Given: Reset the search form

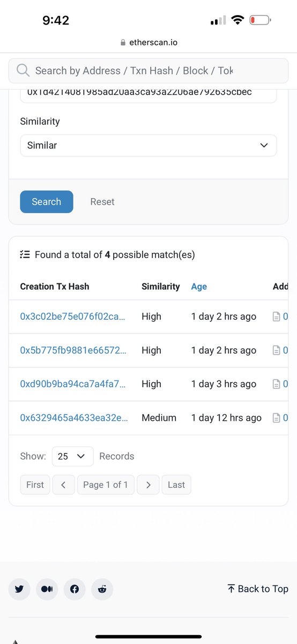Looking at the screenshot, I should (102, 202).
